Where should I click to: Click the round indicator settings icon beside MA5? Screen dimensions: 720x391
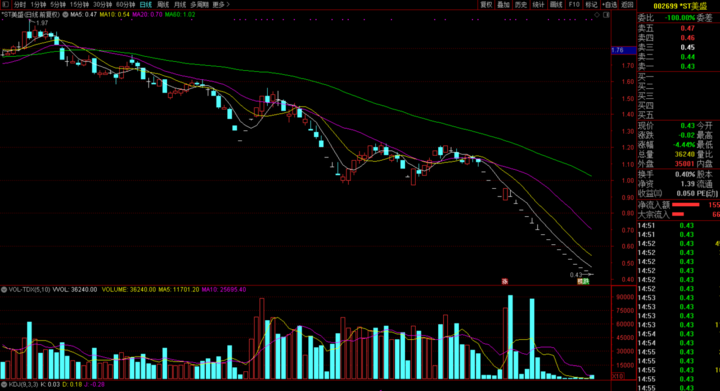(x=65, y=15)
